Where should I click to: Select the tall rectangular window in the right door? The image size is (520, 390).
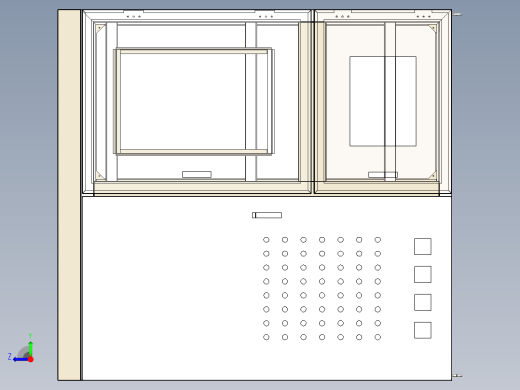click(x=383, y=101)
